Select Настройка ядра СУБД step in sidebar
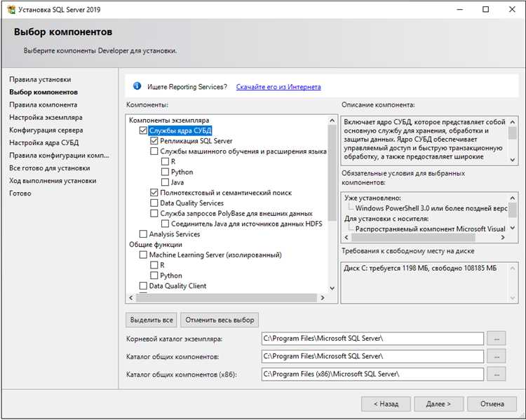The image size is (526, 420). (44, 142)
